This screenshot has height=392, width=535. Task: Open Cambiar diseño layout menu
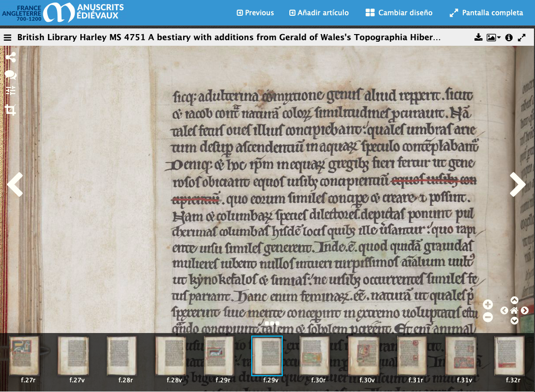click(399, 13)
